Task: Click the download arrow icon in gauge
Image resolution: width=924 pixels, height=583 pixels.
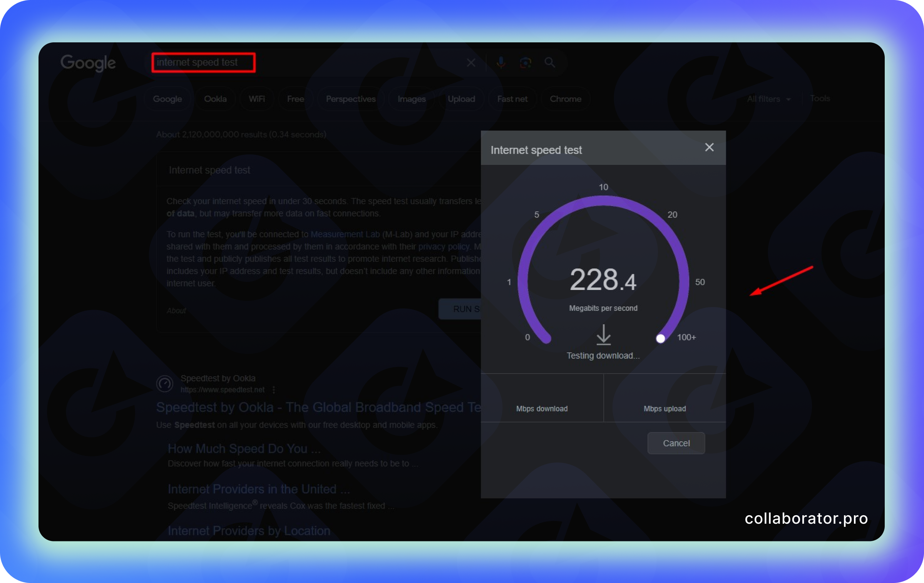Action: [x=603, y=334]
